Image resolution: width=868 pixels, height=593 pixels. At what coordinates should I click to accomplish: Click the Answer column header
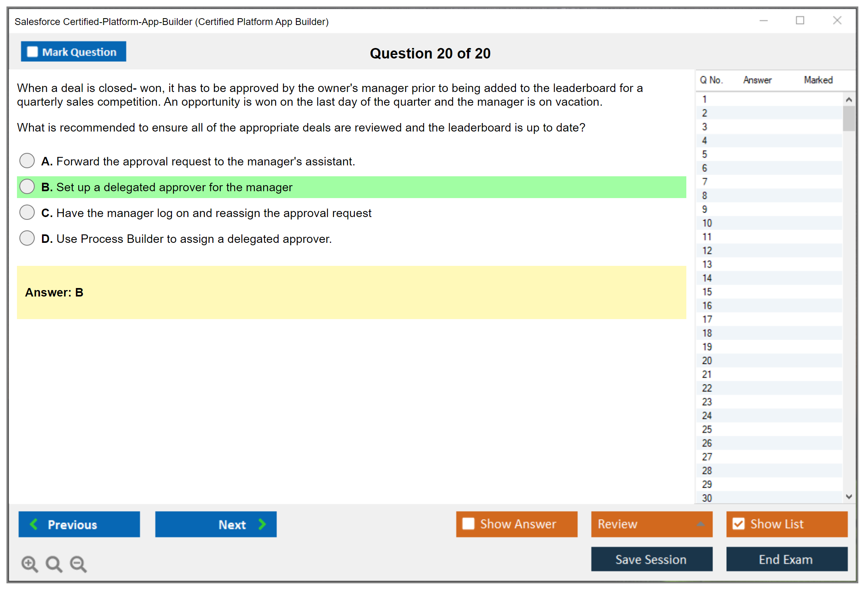[757, 80]
